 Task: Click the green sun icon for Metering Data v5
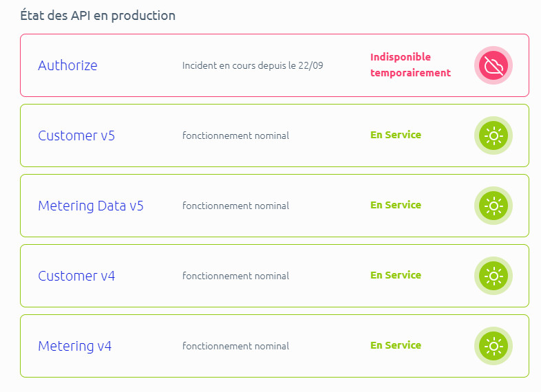point(494,206)
